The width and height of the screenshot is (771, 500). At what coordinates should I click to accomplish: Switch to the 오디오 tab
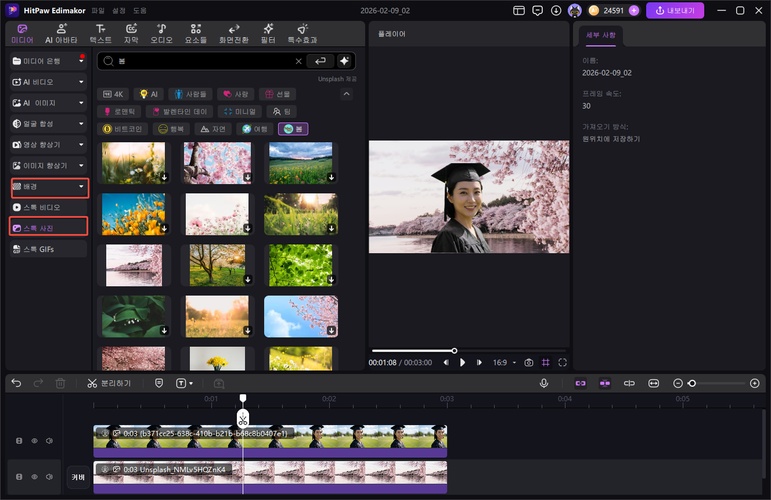[x=162, y=33]
